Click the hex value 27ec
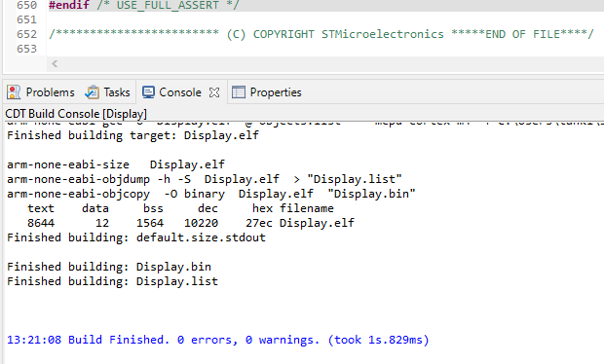Image resolution: width=604 pixels, height=364 pixels. (x=259, y=223)
